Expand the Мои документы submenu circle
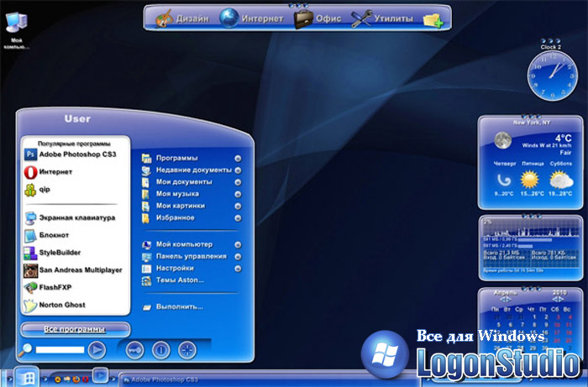Screen dimensions: 588x387 pos(238,182)
